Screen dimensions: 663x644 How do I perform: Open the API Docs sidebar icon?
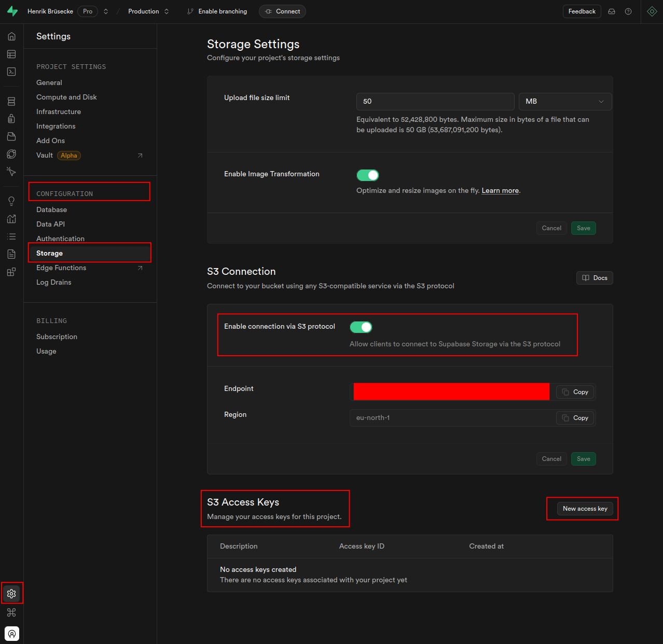coord(11,254)
